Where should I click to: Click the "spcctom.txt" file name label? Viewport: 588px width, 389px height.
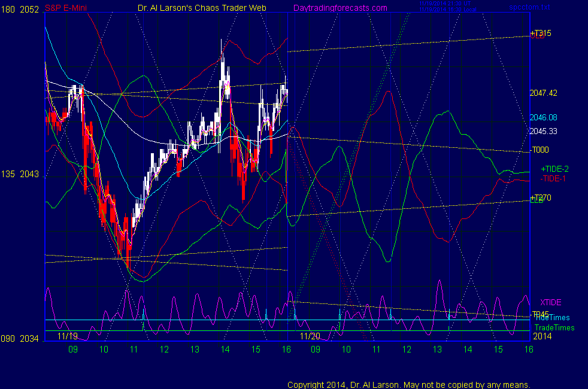(x=529, y=7)
